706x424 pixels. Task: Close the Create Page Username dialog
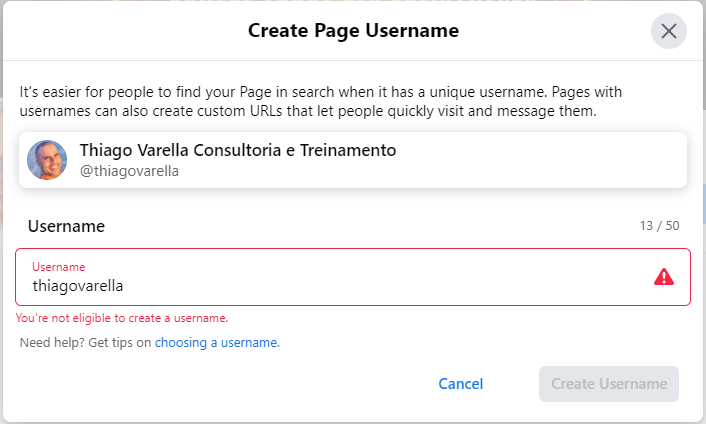(669, 31)
